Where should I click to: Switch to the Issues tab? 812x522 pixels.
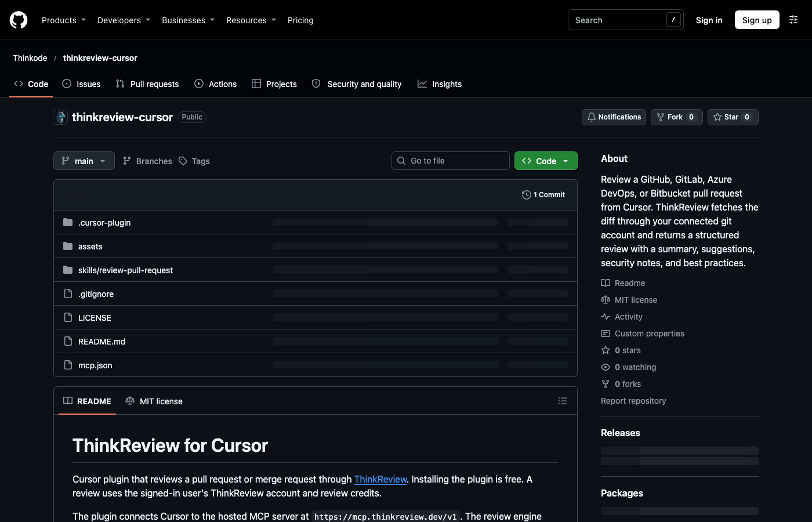81,84
